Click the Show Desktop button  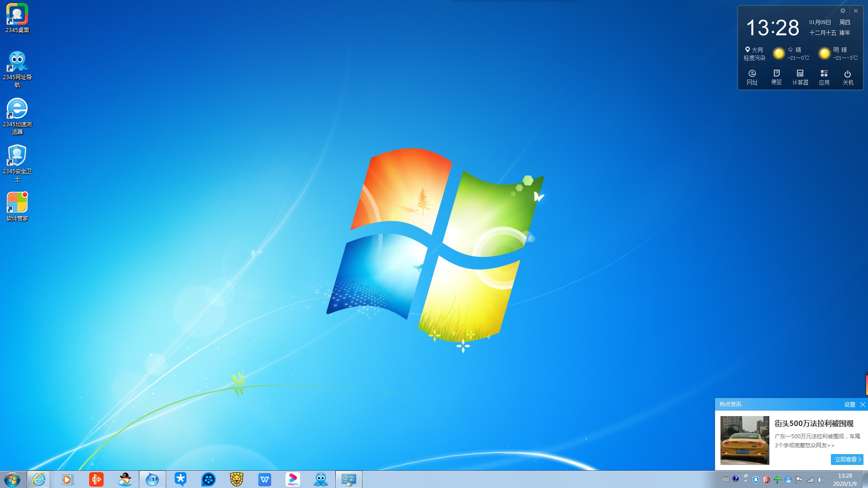point(865,479)
